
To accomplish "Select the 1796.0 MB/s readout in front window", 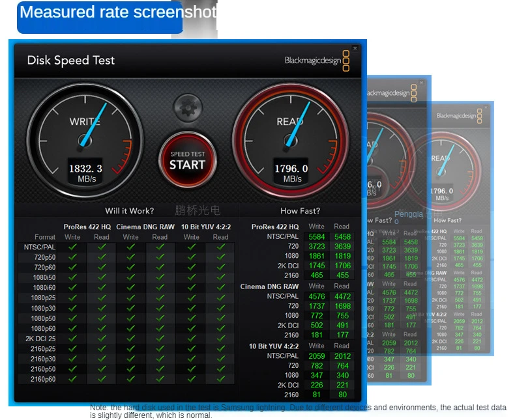I will tap(291, 172).
